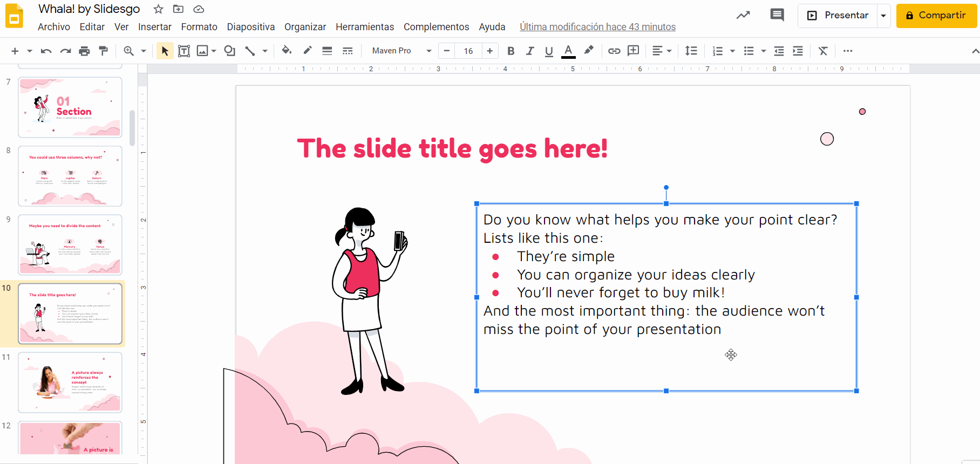Toggle italic formatting
This screenshot has height=464, width=980.
click(x=530, y=51)
